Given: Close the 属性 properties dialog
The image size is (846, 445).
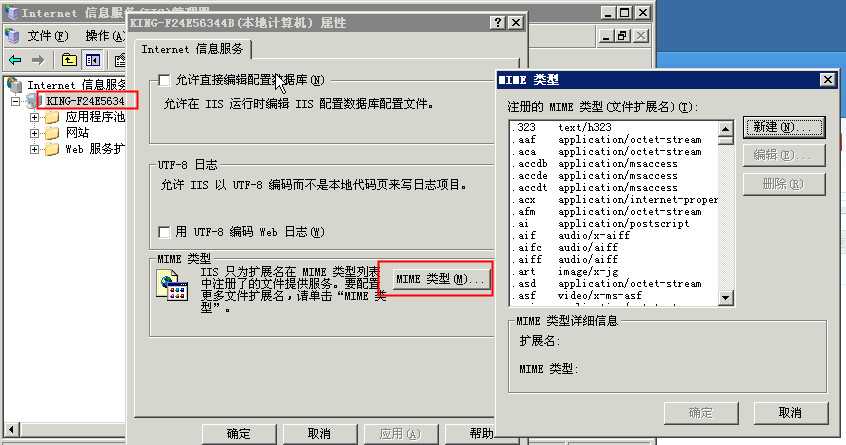Looking at the screenshot, I should click(516, 23).
